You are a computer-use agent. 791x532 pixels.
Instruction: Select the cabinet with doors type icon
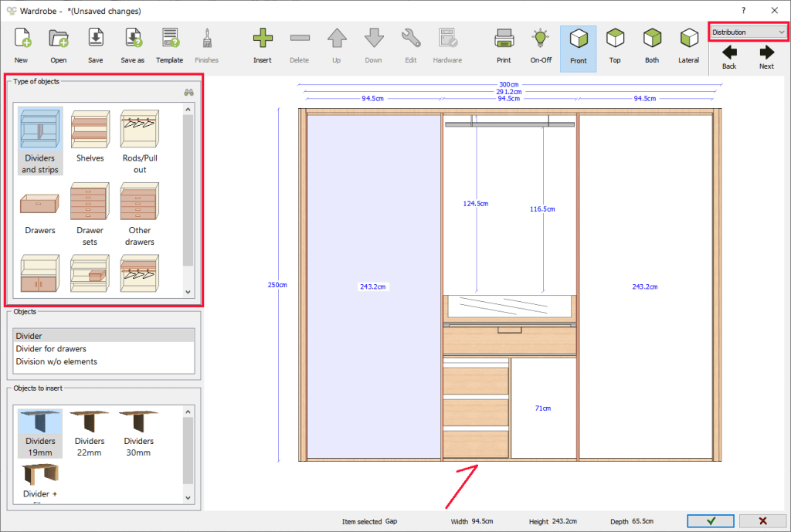(x=40, y=273)
